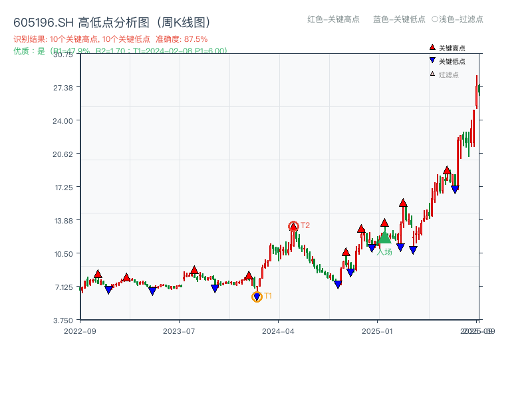Image resolution: width=532 pixels, height=399 pixels.
Task: Click the 关键低点 legend label
Action: pos(452,61)
